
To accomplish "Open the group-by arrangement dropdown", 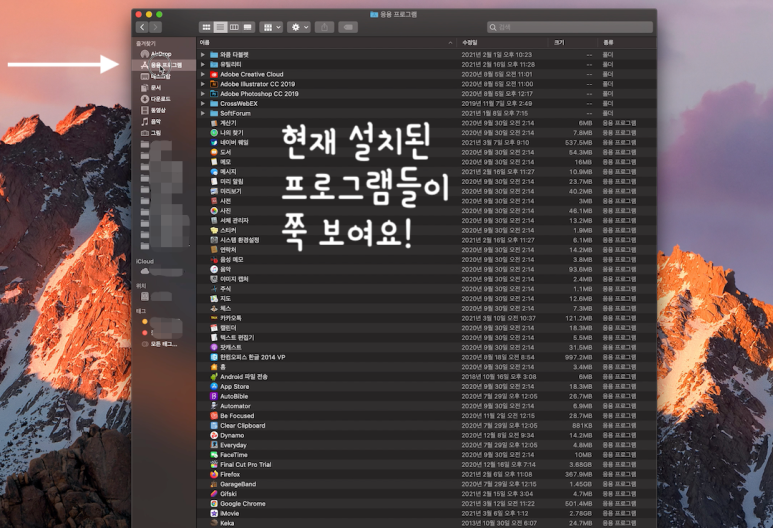I will (271, 27).
